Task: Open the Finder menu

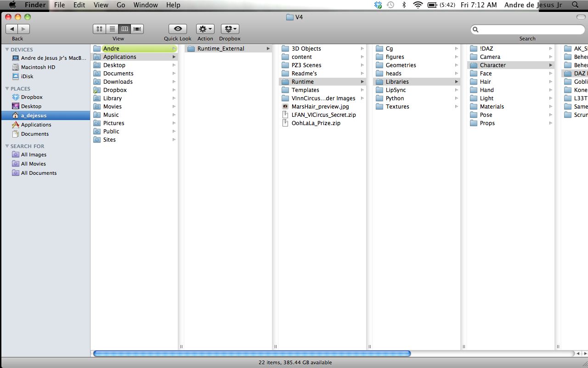Action: click(35, 5)
